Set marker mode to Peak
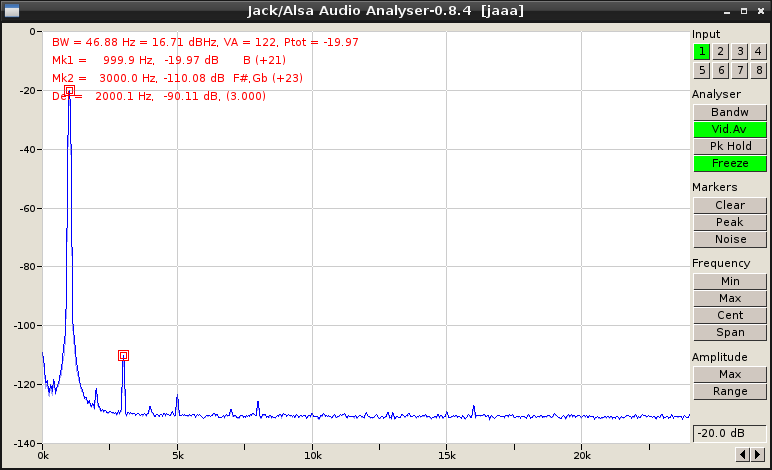Screen dimensions: 772x470 (730, 222)
